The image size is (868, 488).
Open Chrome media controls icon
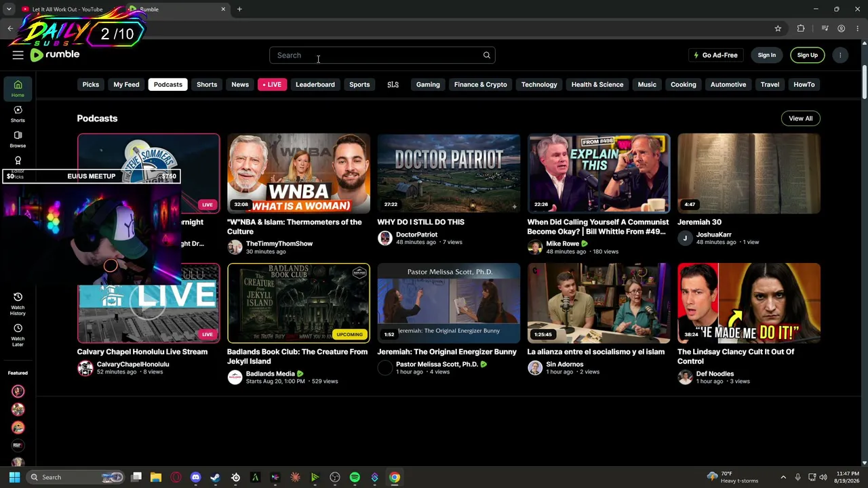pos(825,28)
